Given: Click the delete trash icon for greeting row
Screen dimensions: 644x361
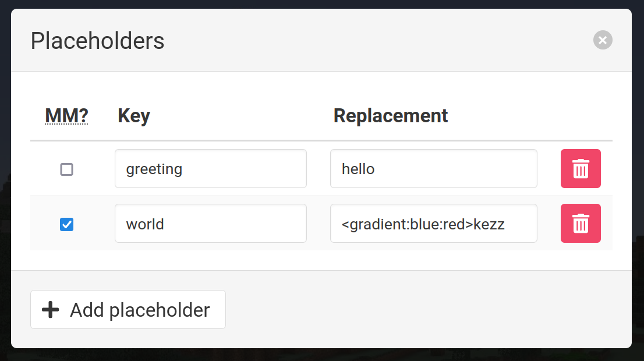Looking at the screenshot, I should click(580, 169).
